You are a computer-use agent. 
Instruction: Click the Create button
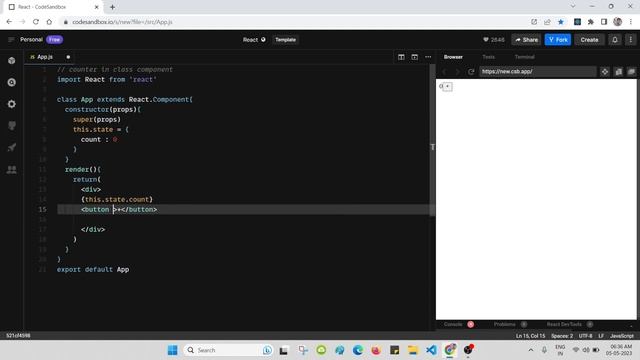[589, 40]
